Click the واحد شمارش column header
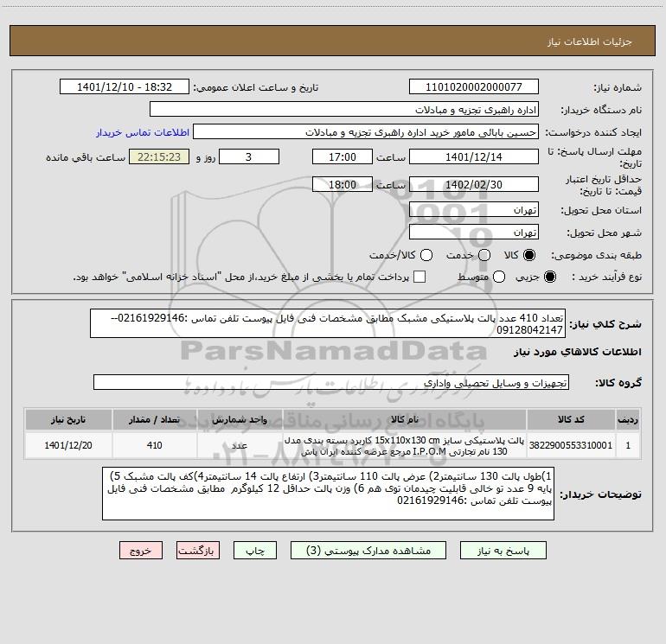Image resolution: width=666 pixels, height=644 pixels. 240,419
